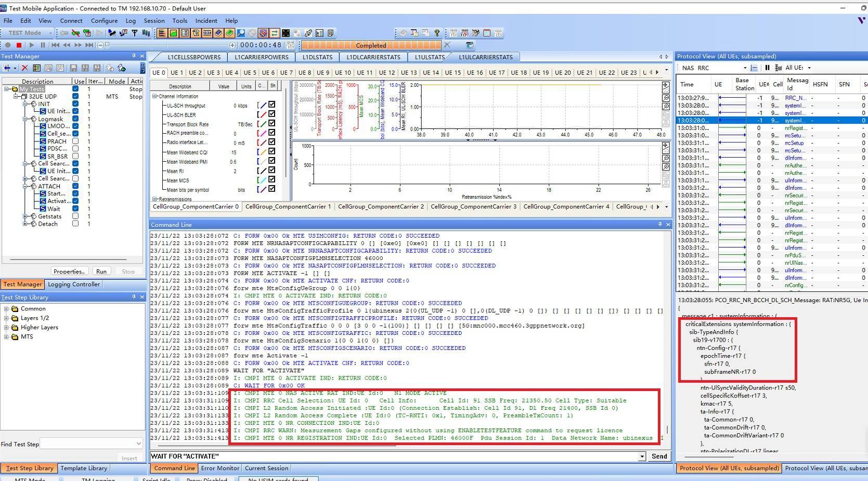Click UL-SCH BLER red line color swatch

point(263,114)
